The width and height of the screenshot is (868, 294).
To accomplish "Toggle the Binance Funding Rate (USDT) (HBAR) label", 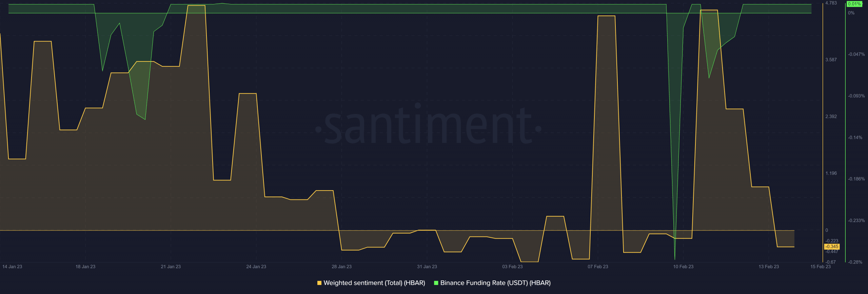I will coord(495,283).
